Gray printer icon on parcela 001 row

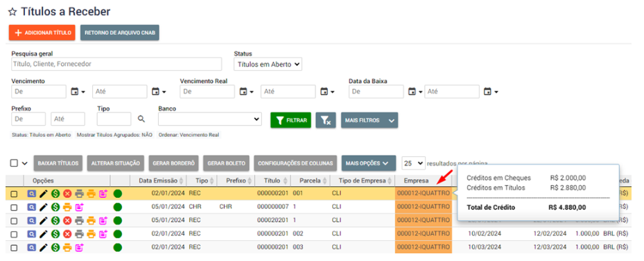pos(79,194)
